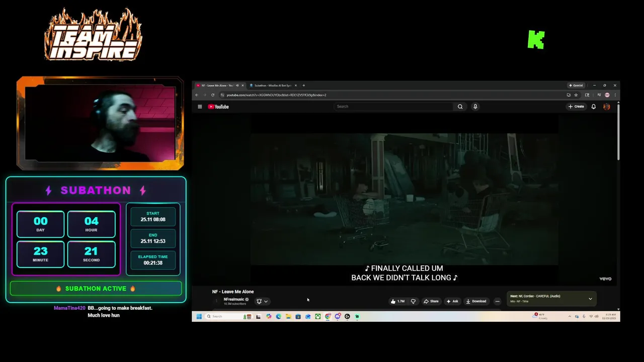
Task: Open the Windows Start menu
Action: coord(199,316)
